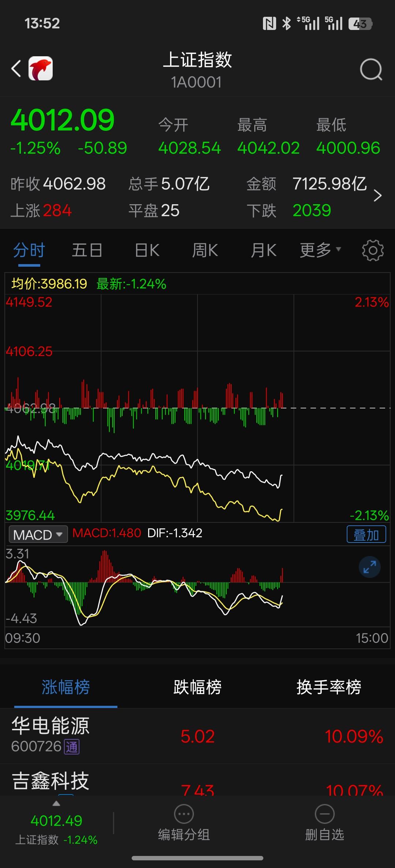The width and height of the screenshot is (395, 868).
Task: Switch to the 日K chart tab
Action: (x=147, y=250)
